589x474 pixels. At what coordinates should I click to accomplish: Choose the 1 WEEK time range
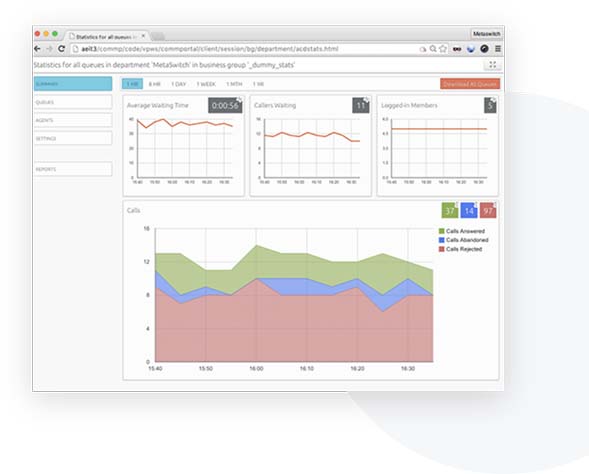click(x=206, y=84)
